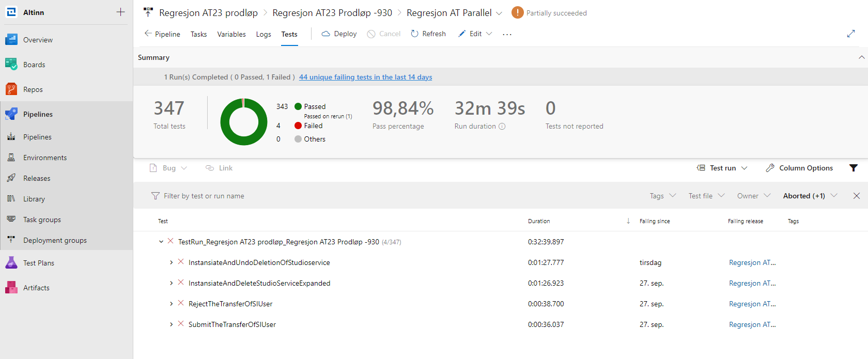Screen dimensions: 868x359
Task: Open the Aborted (+1) outcome filter dropdown
Action: pos(810,196)
